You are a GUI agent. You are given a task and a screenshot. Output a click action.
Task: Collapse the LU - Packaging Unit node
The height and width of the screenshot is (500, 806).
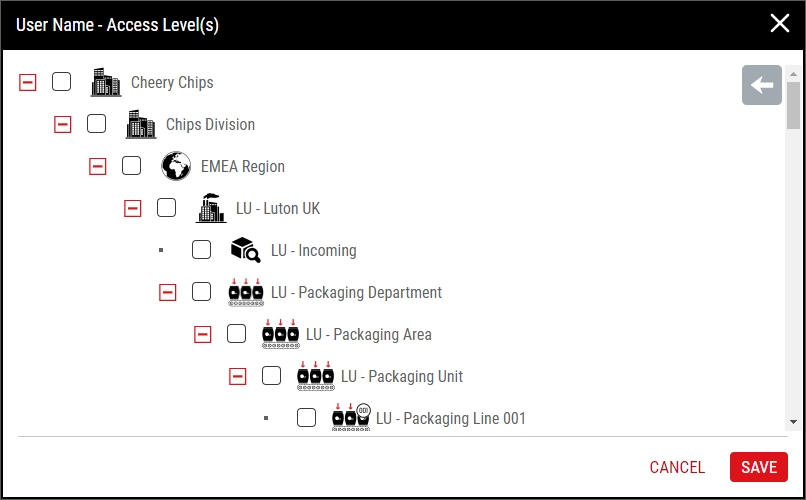coord(237,376)
